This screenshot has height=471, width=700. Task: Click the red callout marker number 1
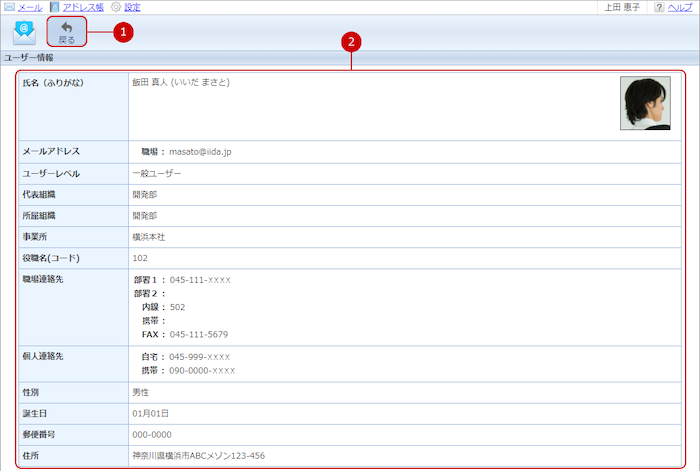coord(122,32)
